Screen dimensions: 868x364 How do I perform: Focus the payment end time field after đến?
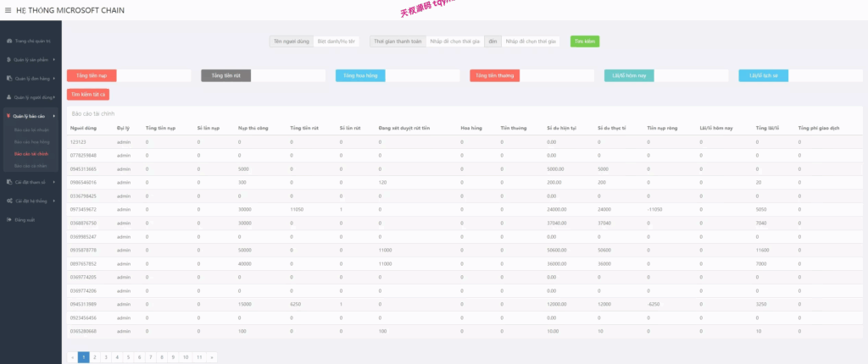[x=531, y=41]
